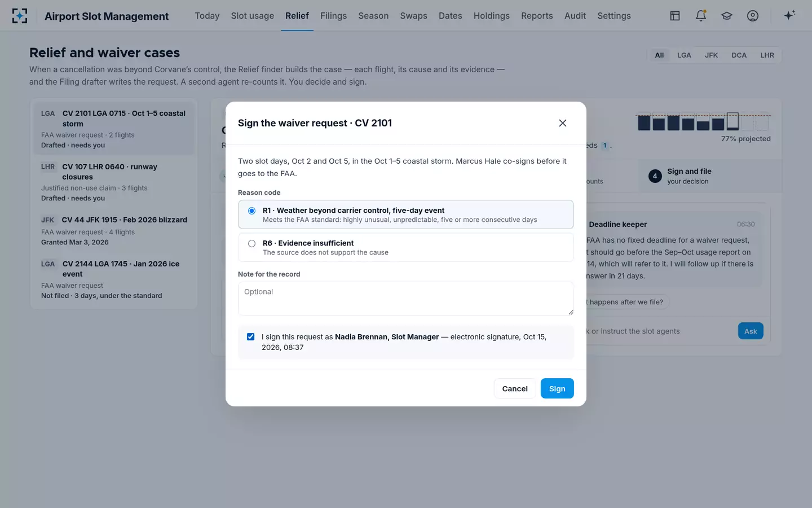Open the Today tab
Image resolution: width=812 pixels, height=508 pixels.
point(207,16)
